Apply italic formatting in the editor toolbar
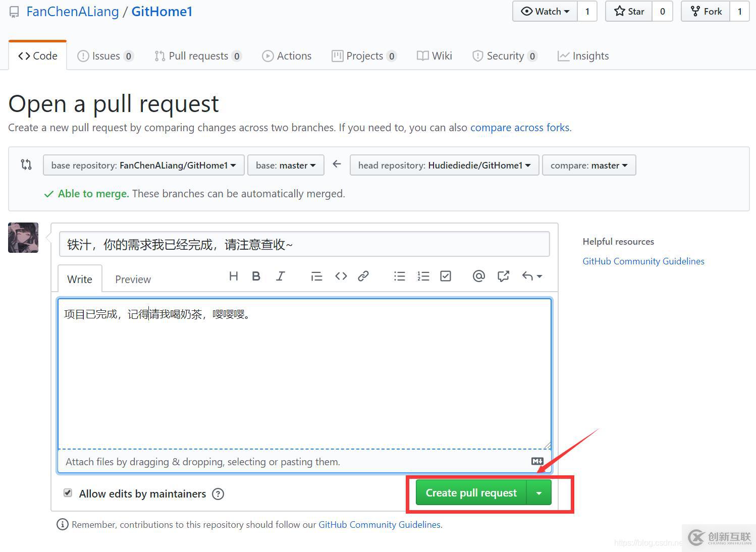 click(x=280, y=276)
